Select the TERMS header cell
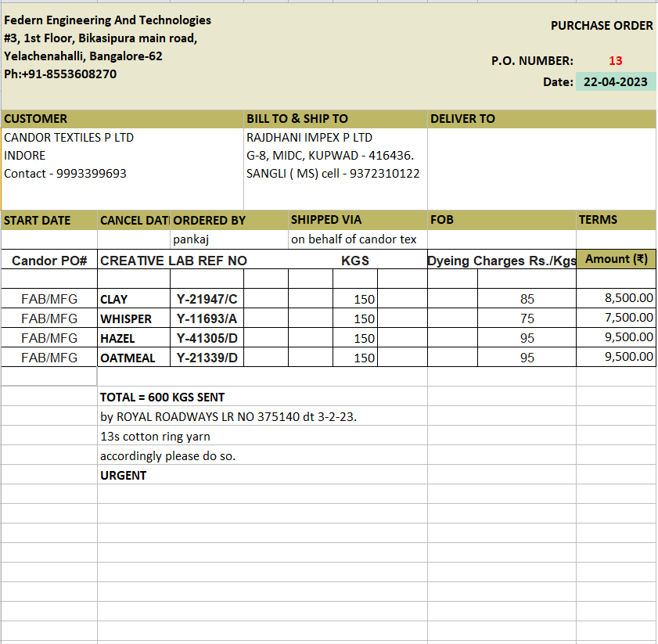Image resolution: width=658 pixels, height=644 pixels. coord(616,221)
